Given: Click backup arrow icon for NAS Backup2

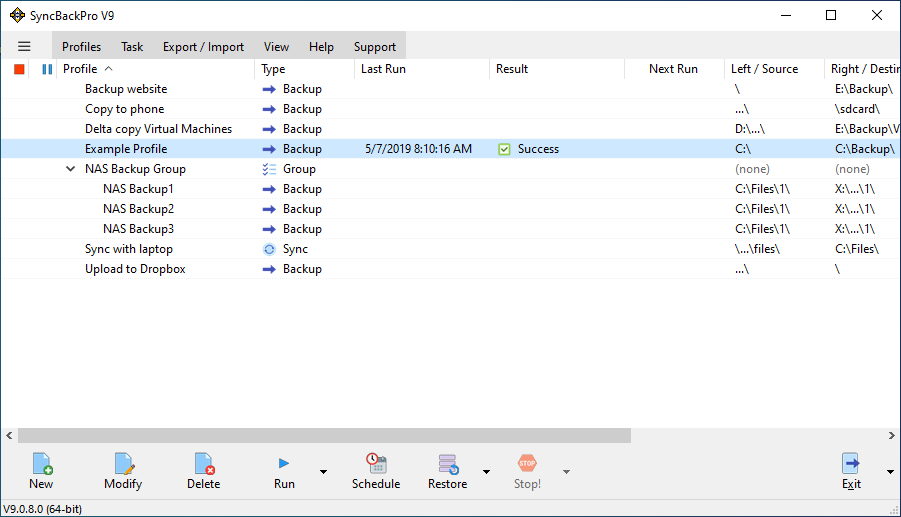Looking at the screenshot, I should click(269, 209).
